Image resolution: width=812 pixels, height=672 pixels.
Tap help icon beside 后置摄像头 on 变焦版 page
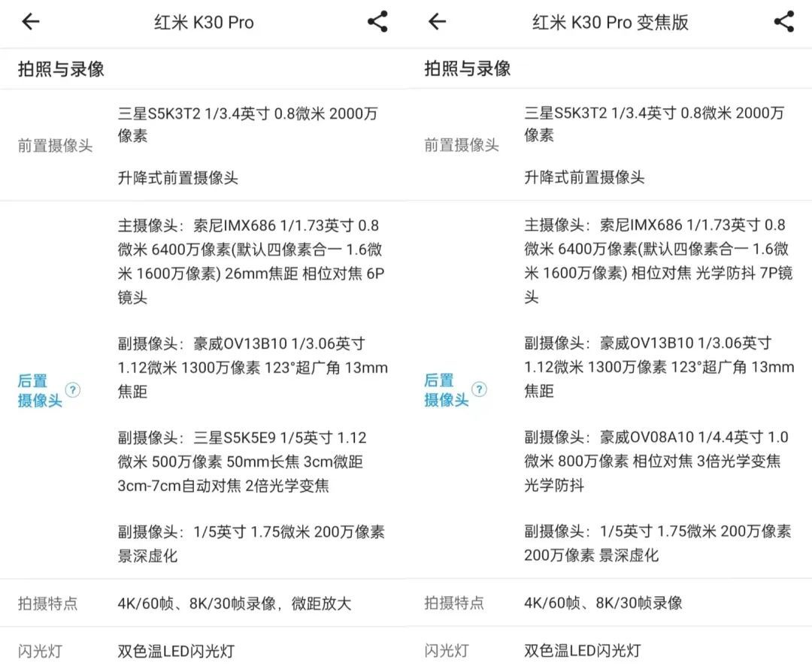[480, 389]
